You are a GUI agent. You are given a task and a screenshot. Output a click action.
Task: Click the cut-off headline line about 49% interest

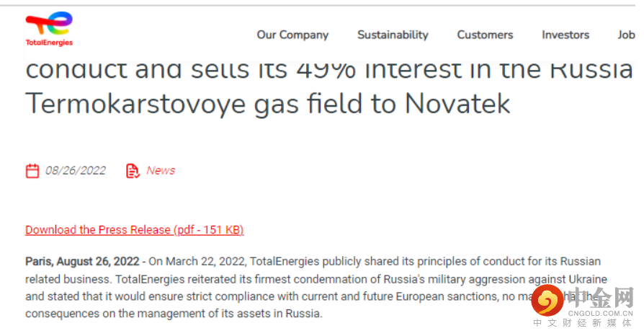tap(328, 69)
